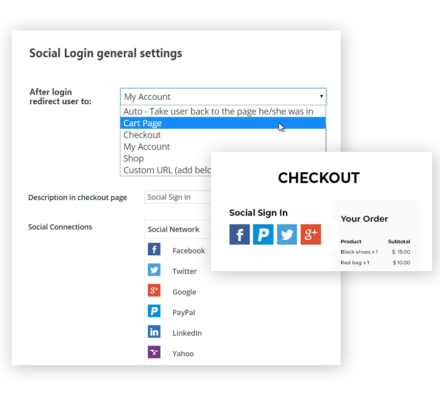Viewport: 440px width, 395px height.
Task: Sign in with PayPal on checkout panel
Action: (263, 235)
